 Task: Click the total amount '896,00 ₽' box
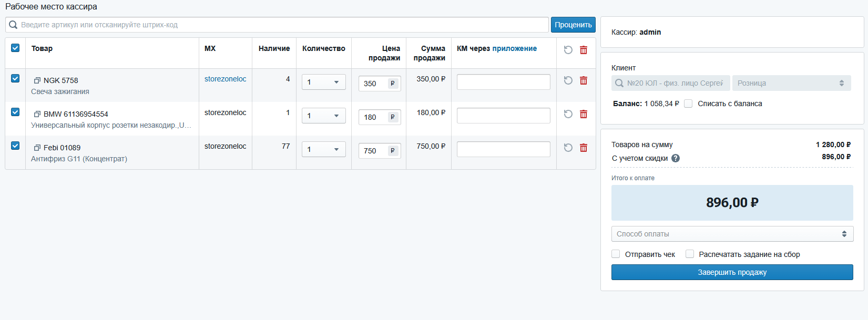(x=732, y=203)
